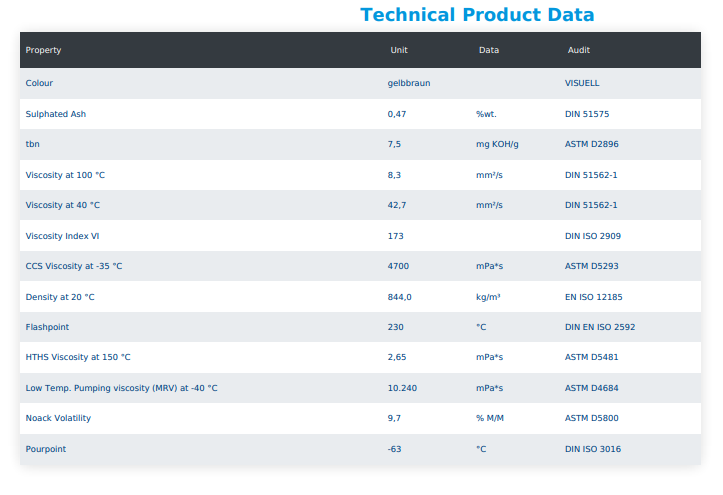This screenshot has height=495, width=723.
Task: Select the value '9,7'
Action: point(394,418)
